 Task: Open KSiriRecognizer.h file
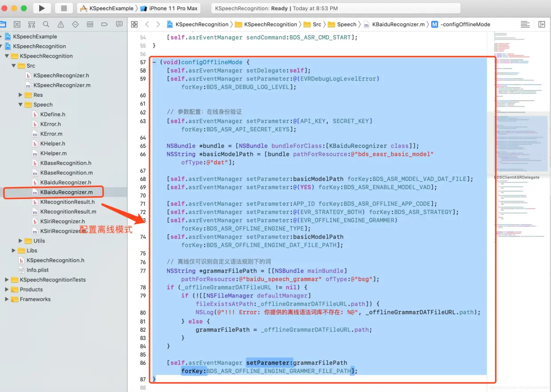[59, 222]
